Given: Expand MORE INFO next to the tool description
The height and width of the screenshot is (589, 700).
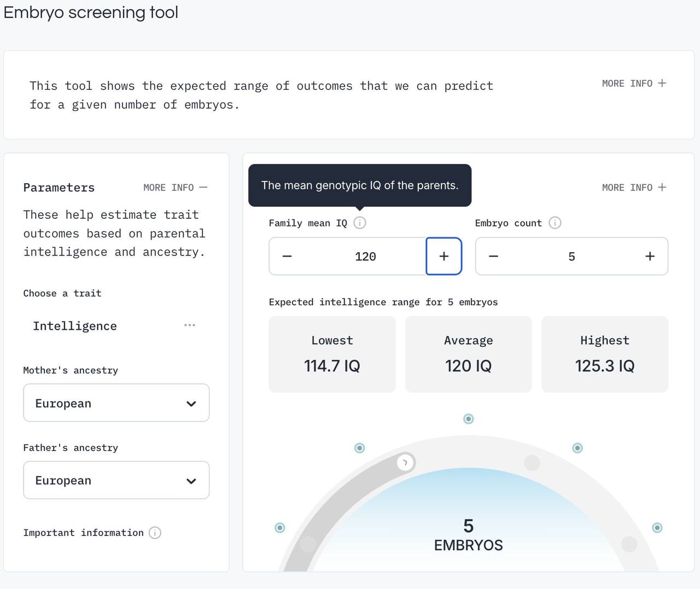Looking at the screenshot, I should (633, 83).
